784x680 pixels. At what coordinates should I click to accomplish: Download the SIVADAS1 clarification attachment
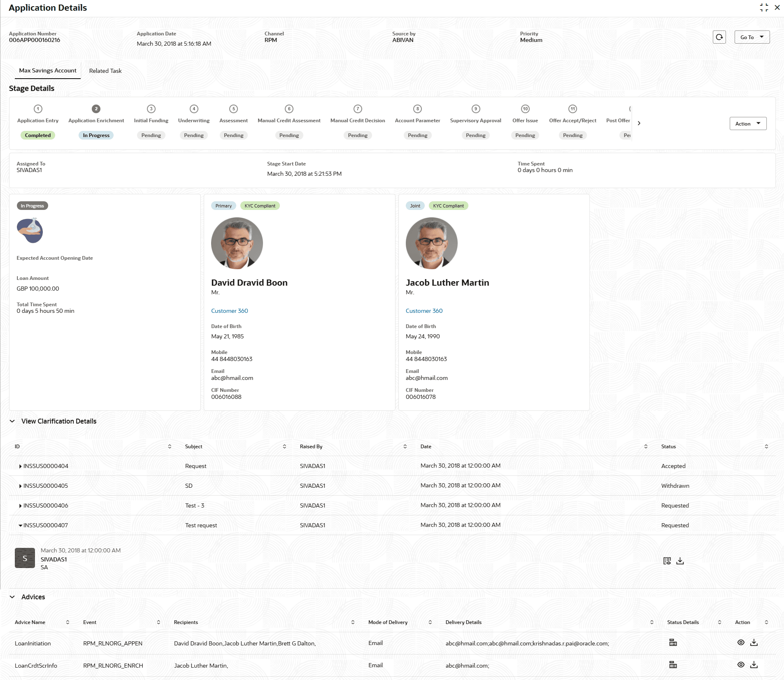[x=680, y=561]
